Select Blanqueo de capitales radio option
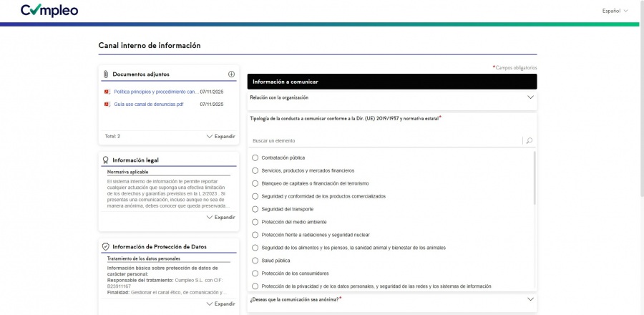 (x=255, y=183)
